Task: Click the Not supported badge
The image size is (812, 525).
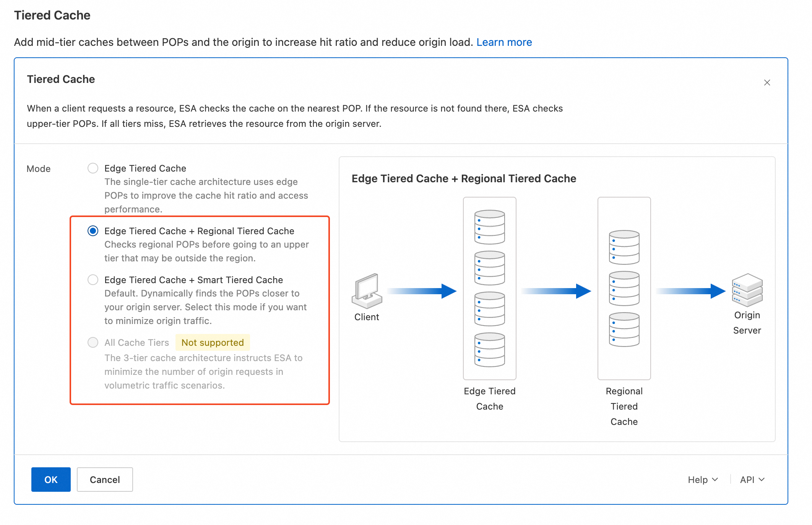Action: [x=213, y=342]
